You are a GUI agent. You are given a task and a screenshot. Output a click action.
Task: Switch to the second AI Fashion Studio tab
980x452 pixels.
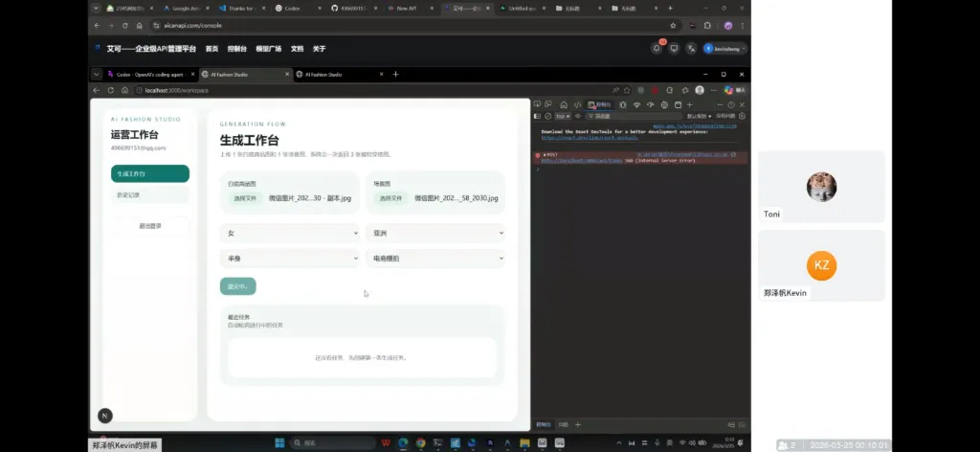pos(340,75)
